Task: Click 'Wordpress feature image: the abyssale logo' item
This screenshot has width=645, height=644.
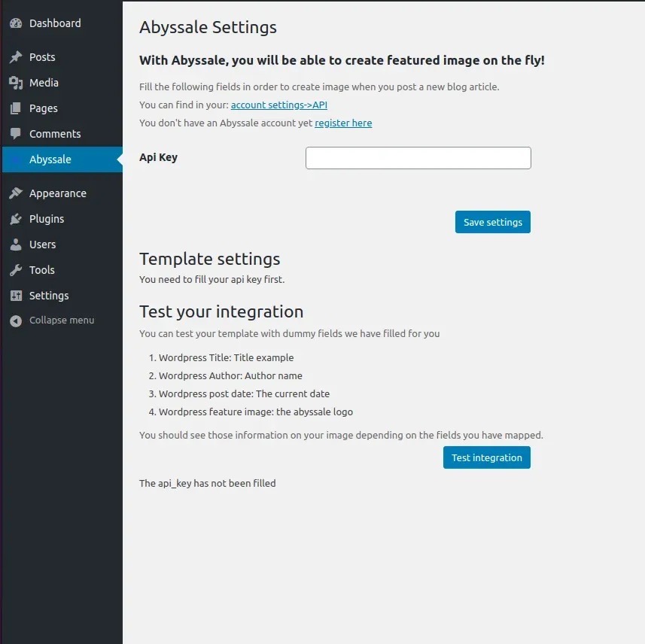Action: pos(256,412)
